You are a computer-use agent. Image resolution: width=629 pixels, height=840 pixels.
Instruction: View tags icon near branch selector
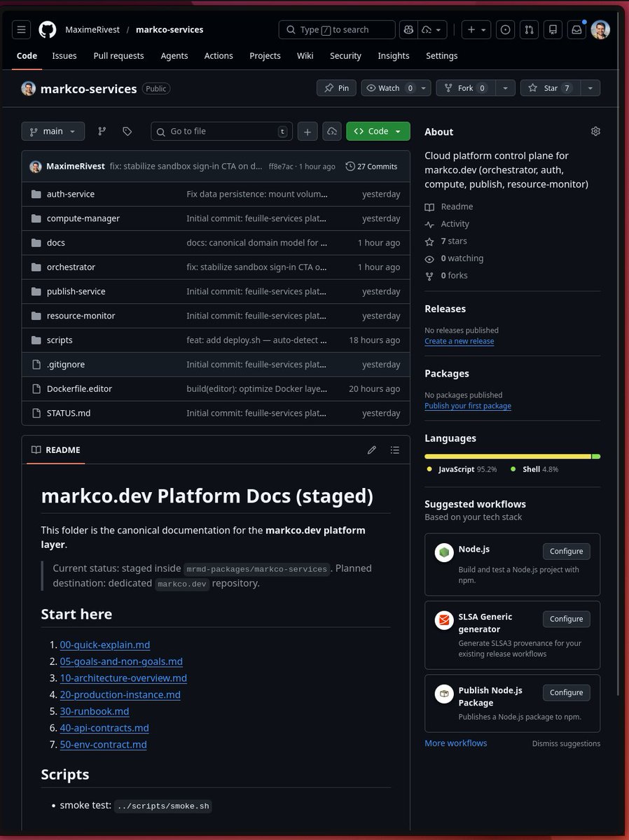coord(127,131)
